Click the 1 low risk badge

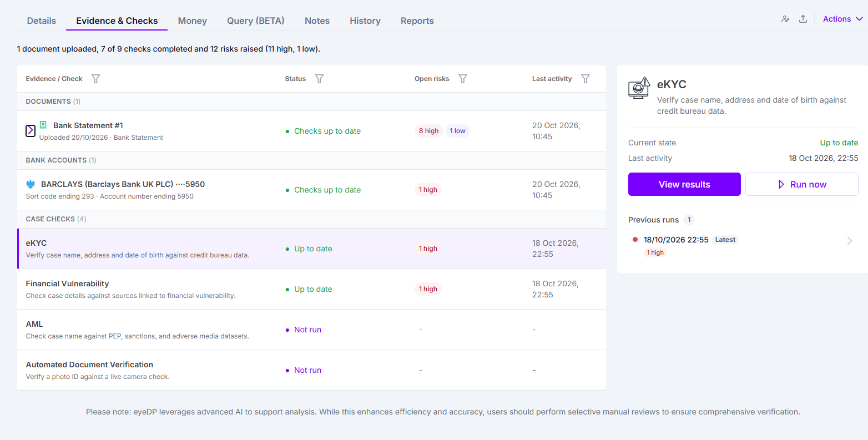point(457,131)
